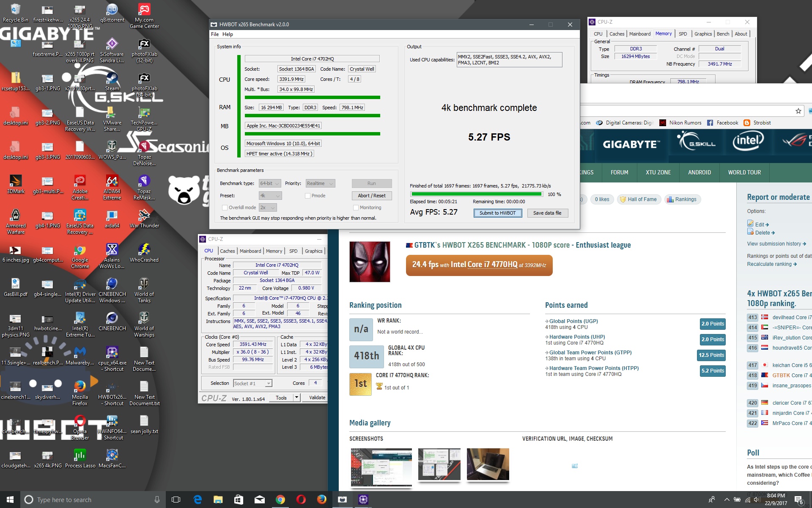
Task: Open View submission history link
Action: click(x=776, y=244)
